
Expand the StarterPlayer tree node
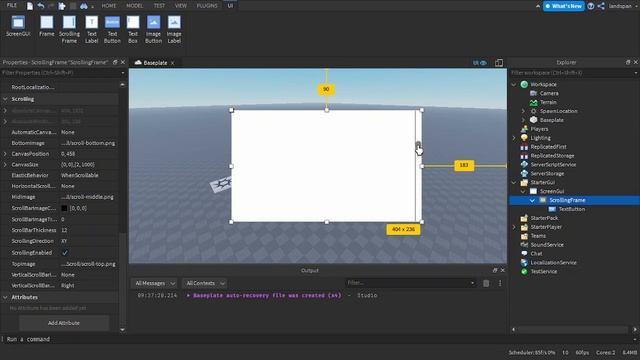513,227
